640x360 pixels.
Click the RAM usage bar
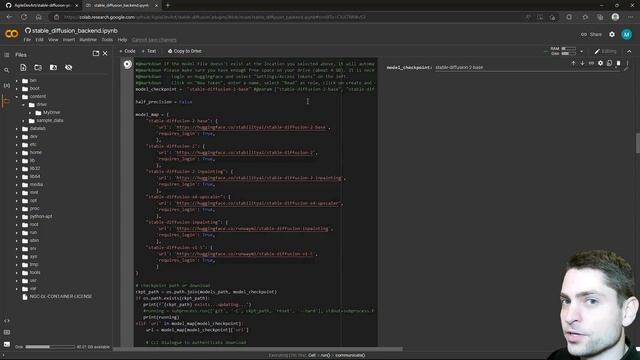tap(569, 49)
